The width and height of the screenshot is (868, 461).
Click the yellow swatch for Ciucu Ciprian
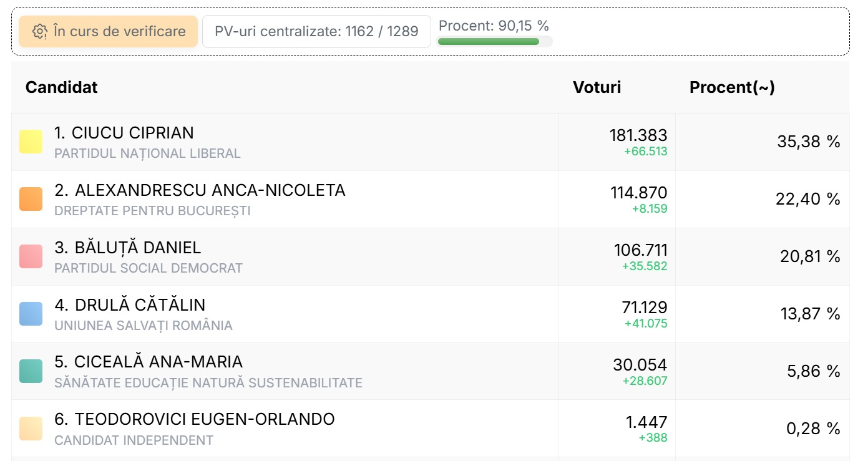tap(31, 142)
